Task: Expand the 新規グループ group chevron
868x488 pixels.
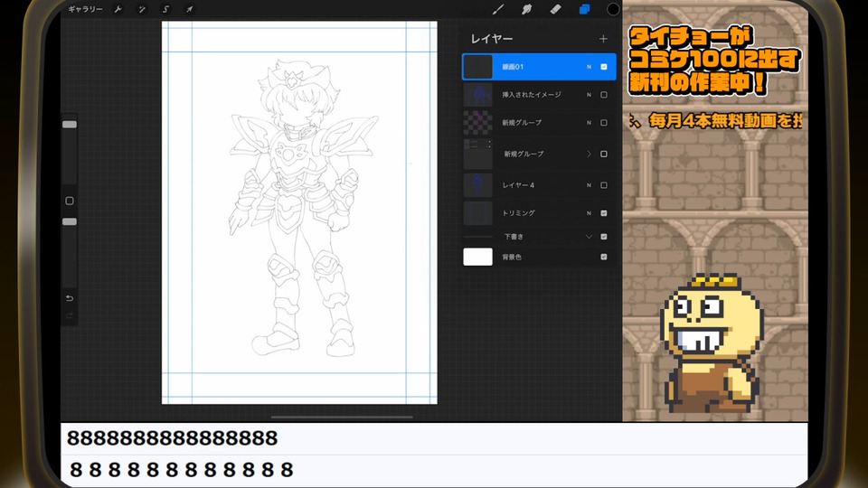Action: point(589,154)
